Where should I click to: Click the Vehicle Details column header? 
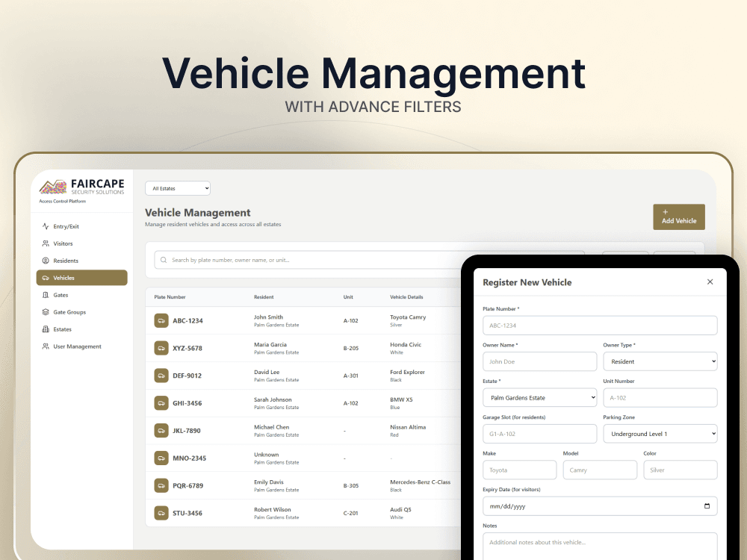click(x=406, y=296)
